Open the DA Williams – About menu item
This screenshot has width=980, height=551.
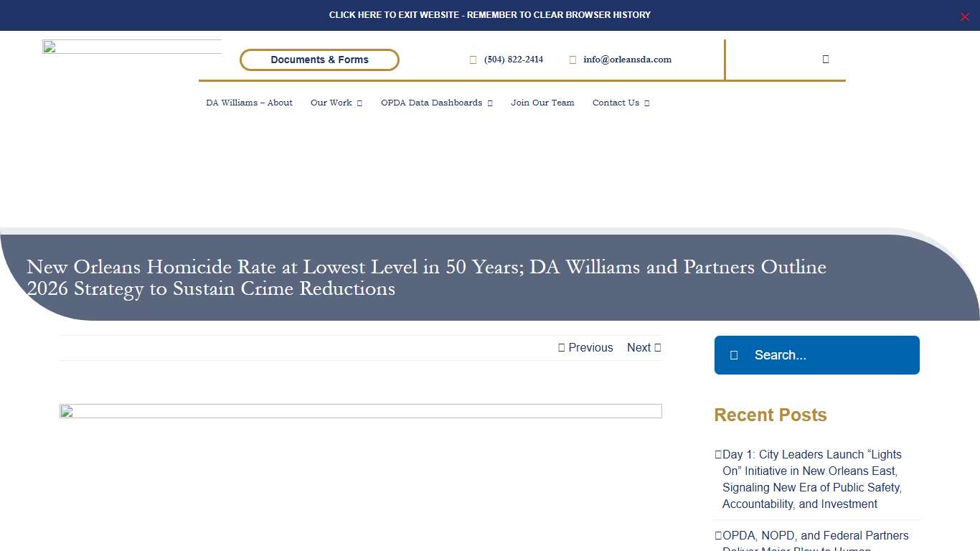click(x=249, y=103)
